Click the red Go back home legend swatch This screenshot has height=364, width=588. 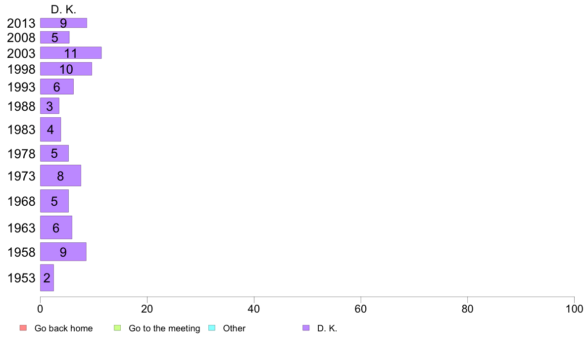tap(23, 328)
